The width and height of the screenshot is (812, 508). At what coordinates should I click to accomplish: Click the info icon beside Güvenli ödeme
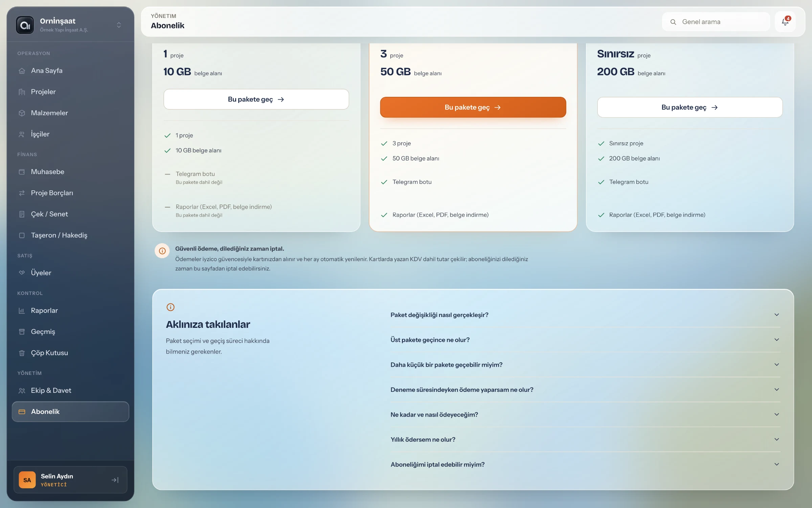(x=162, y=251)
